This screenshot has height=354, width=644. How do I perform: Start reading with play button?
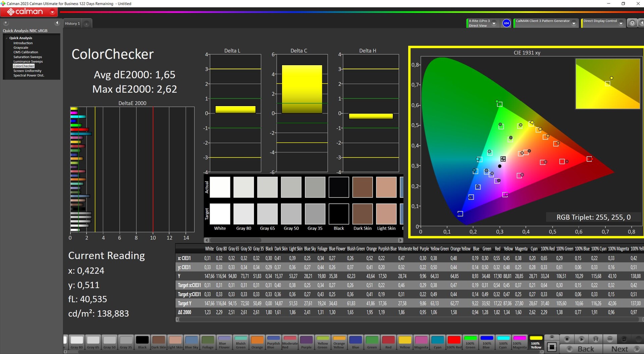tap(582, 339)
